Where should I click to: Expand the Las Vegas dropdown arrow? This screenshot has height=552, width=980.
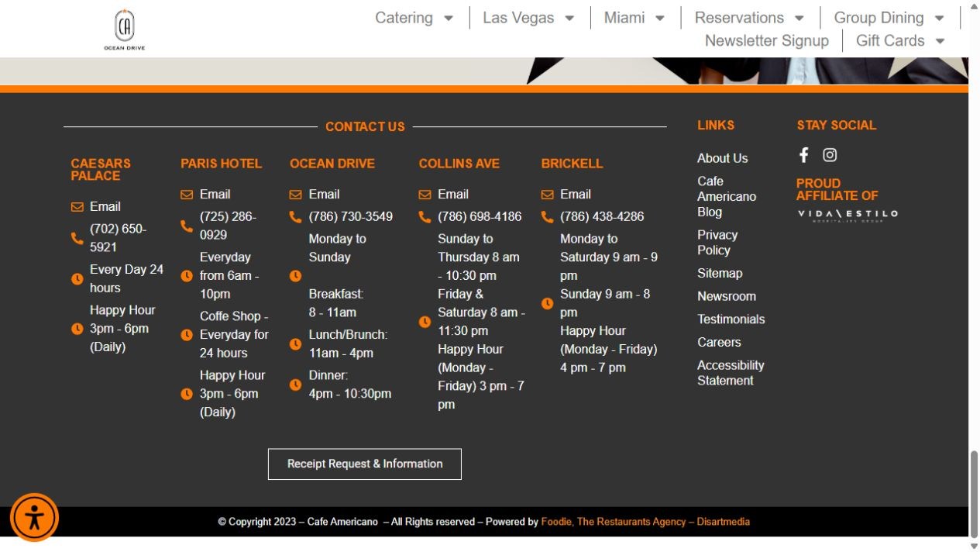[x=569, y=19]
